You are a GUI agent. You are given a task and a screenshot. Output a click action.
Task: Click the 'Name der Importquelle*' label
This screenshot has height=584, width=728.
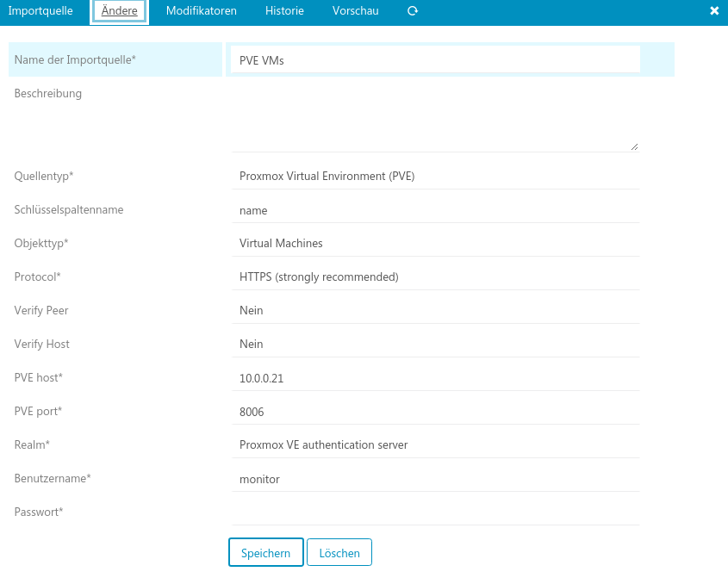click(x=75, y=60)
